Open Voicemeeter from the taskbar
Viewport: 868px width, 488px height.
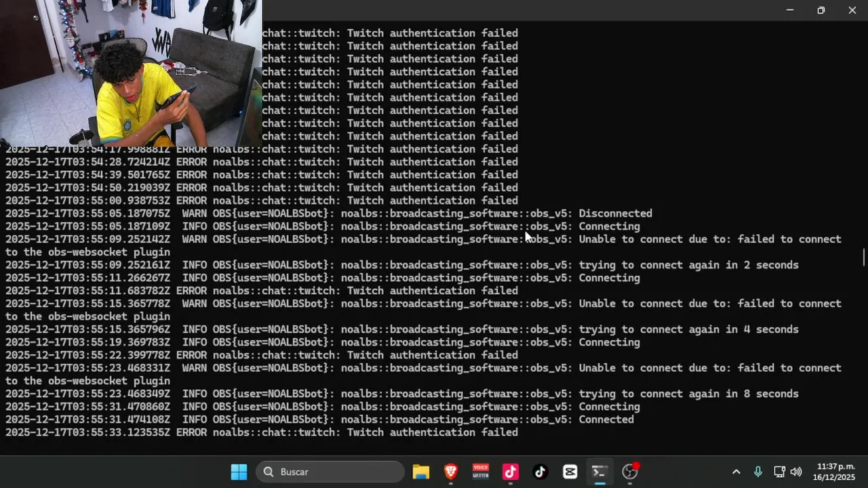point(481,472)
